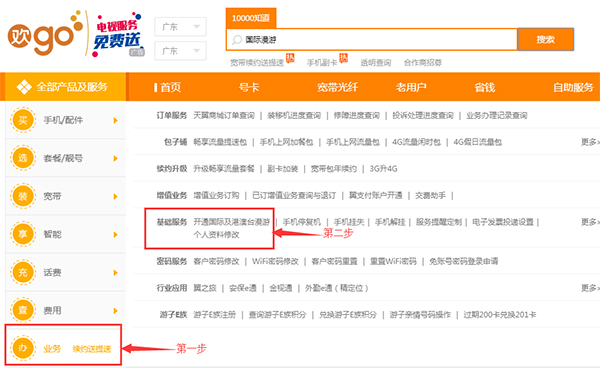
Task: Expand the 费用 category arrow
Action: pos(116,311)
